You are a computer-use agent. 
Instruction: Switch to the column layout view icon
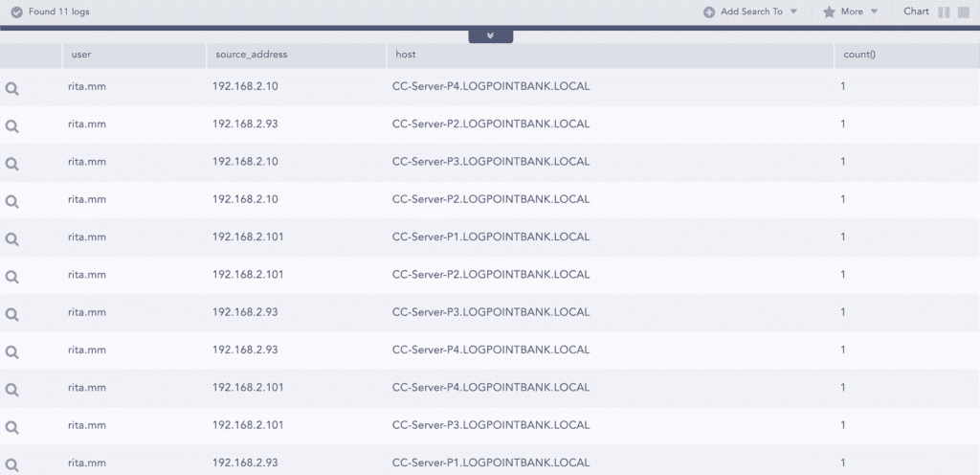pos(944,12)
